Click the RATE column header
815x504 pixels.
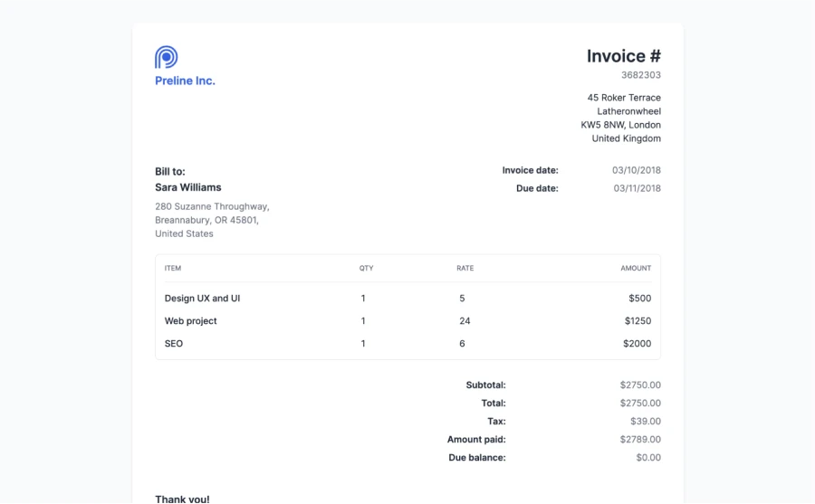coord(465,268)
